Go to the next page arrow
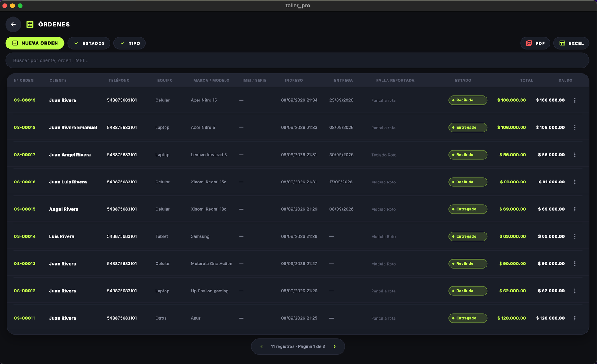597x364 pixels. [334, 346]
